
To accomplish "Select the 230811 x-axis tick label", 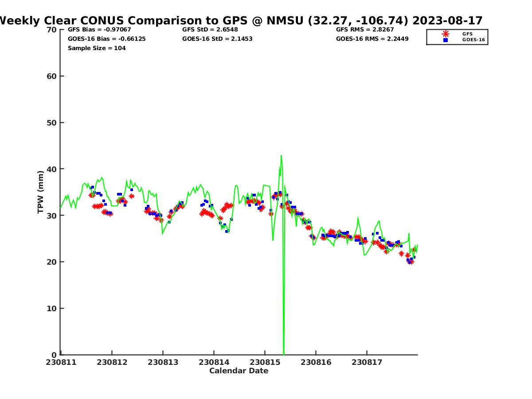I will [61, 362].
